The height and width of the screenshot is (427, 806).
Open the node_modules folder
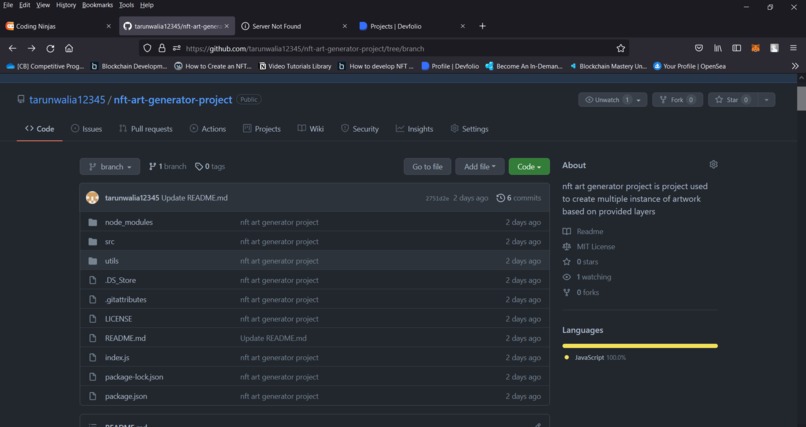[129, 222]
